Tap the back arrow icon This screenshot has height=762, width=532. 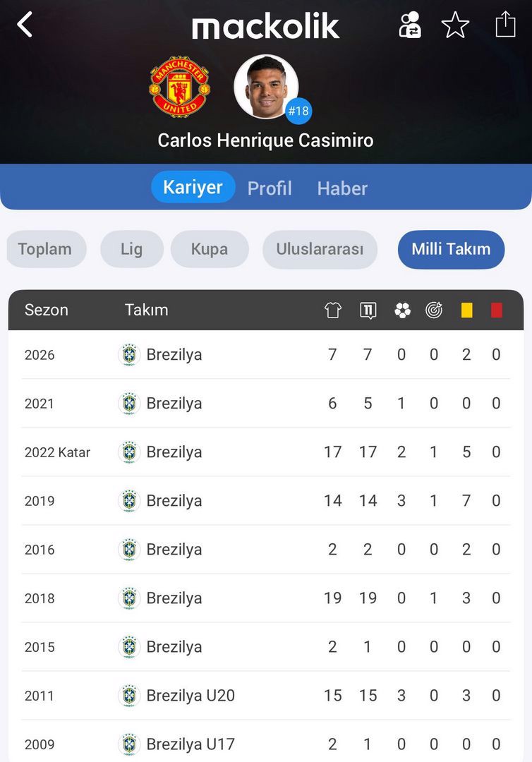(25, 25)
